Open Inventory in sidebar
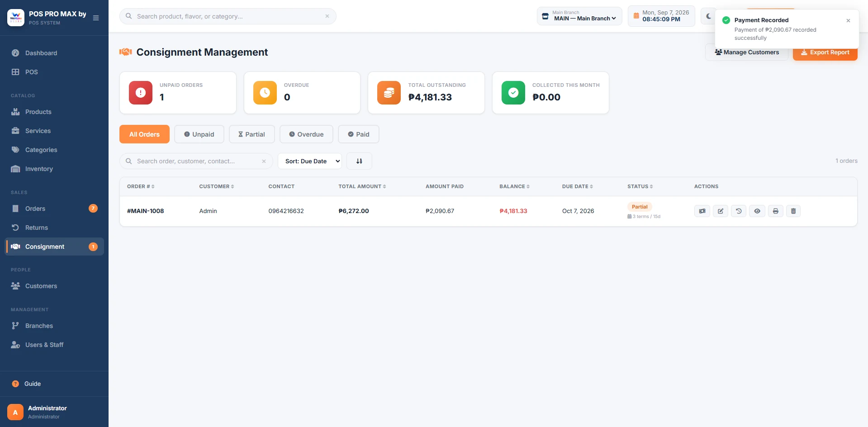This screenshot has height=427, width=868. click(x=54, y=169)
